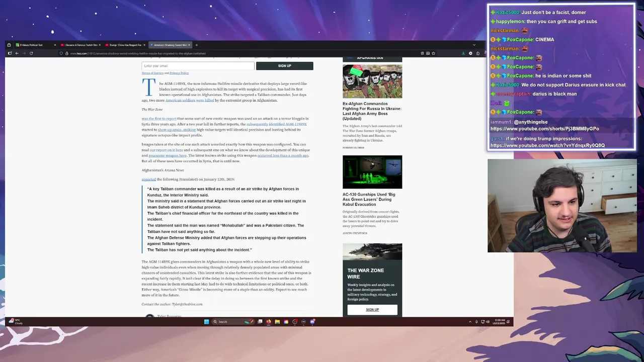Open Firefox from the taskbar

(x=269, y=322)
